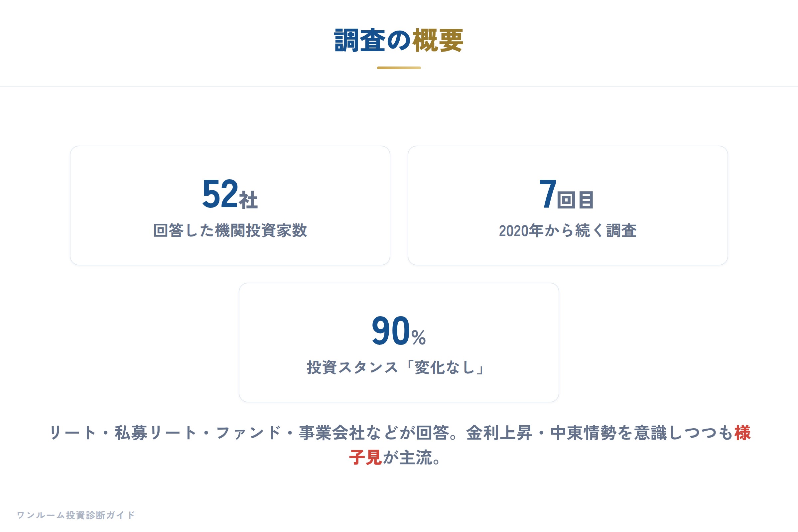This screenshot has height=532, width=798.
Task: Click the 社 unit next to 52
Action: (x=248, y=200)
